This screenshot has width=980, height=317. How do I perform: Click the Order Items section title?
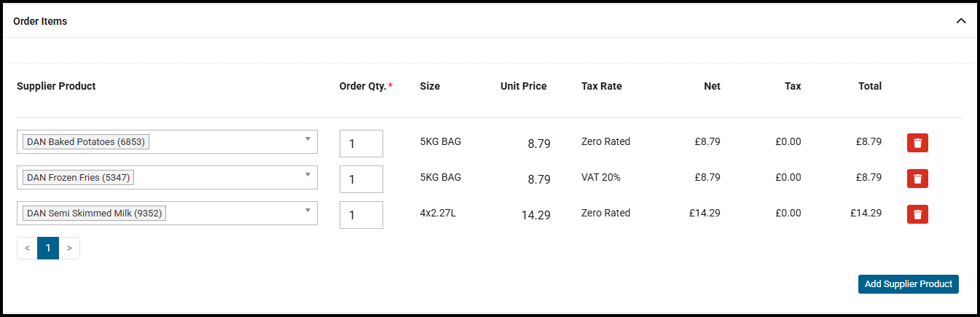[x=40, y=21]
